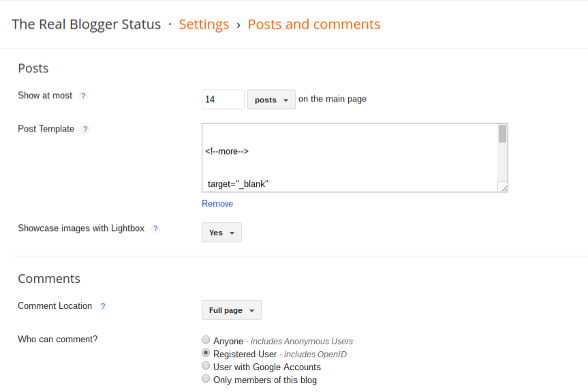588x392 pixels.
Task: Go to Settings breadcrumb
Action: pyautogui.click(x=204, y=25)
